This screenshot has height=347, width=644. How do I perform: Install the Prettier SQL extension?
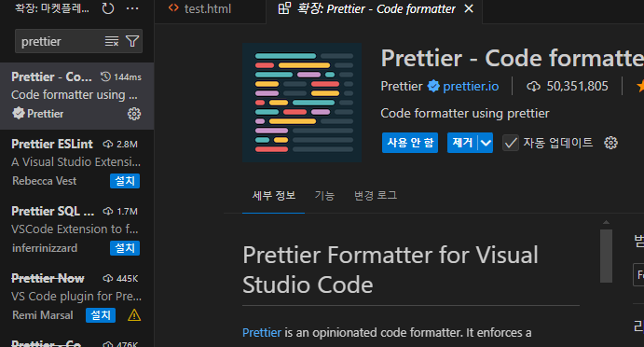[125, 248]
